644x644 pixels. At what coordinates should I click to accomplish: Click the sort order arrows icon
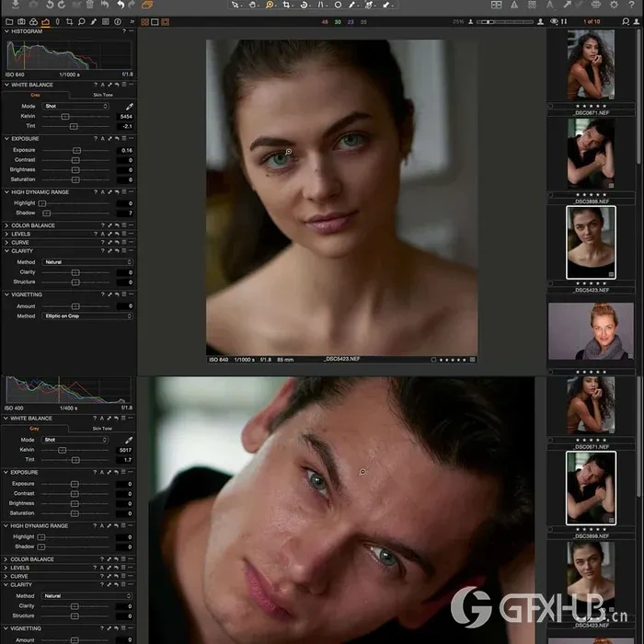pyautogui.click(x=564, y=21)
